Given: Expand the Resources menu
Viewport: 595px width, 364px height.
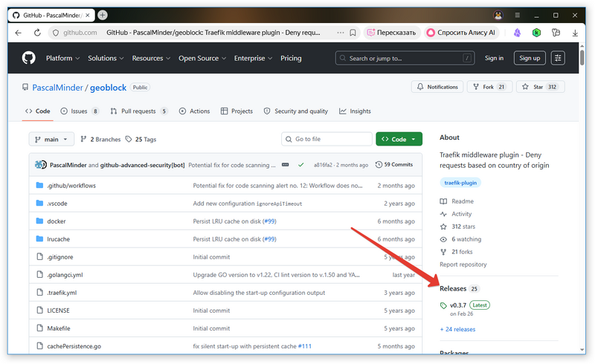Looking at the screenshot, I should pos(151,58).
